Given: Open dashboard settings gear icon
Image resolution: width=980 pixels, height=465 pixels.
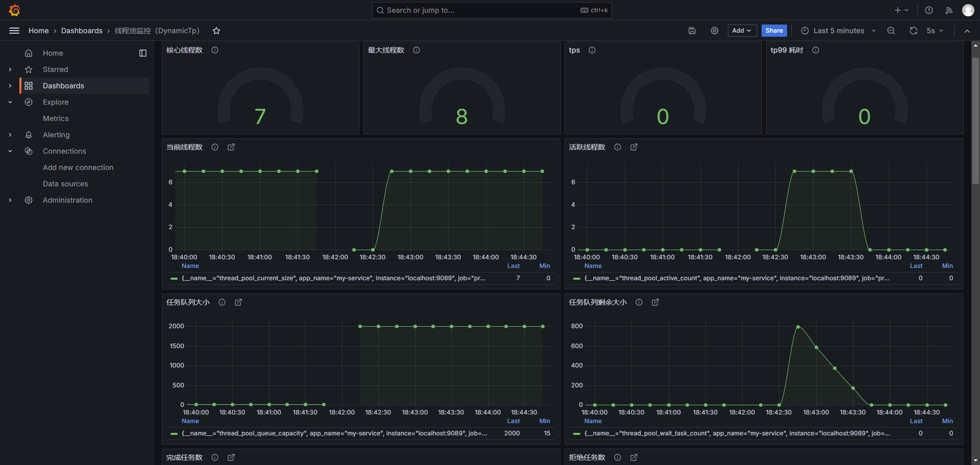Looking at the screenshot, I should coord(715,31).
